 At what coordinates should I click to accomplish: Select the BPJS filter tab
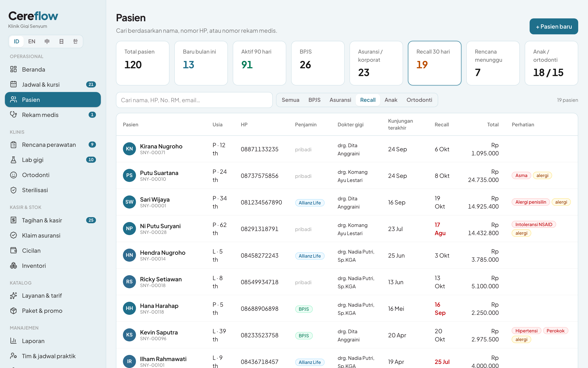pos(314,100)
